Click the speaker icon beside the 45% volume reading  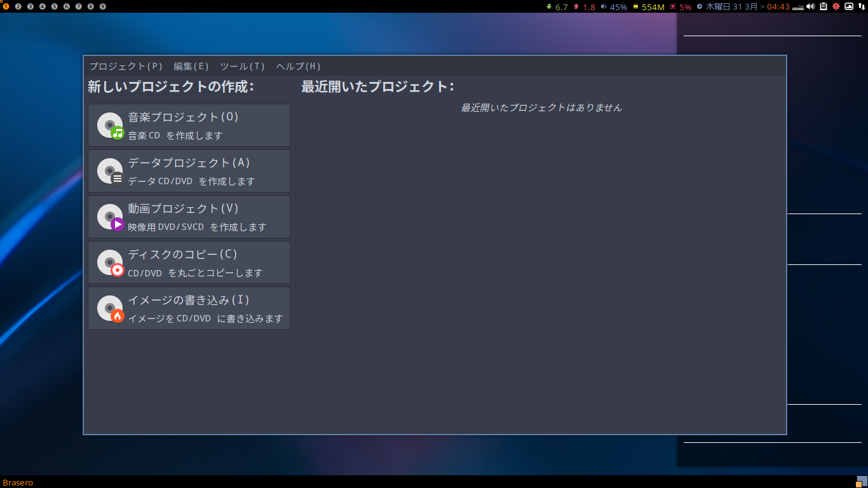coord(604,6)
